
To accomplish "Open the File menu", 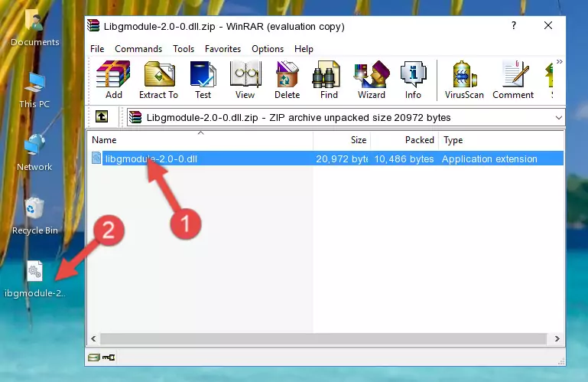I will point(97,49).
